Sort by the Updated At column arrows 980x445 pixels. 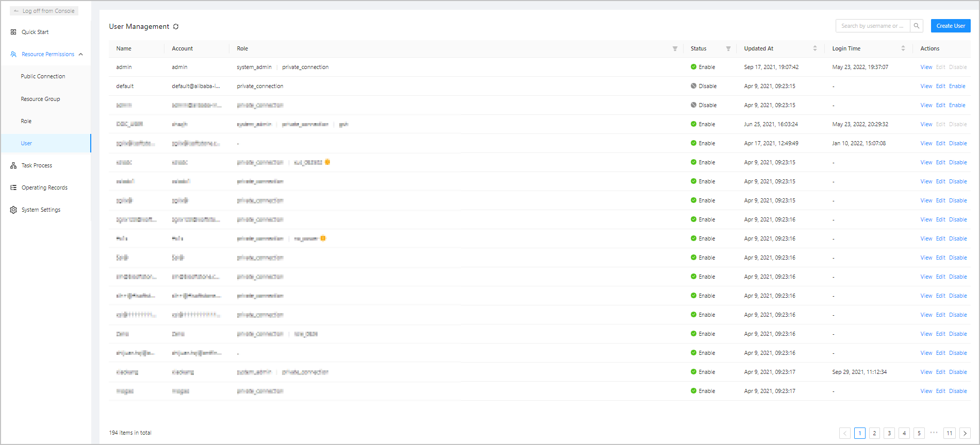[815, 48]
